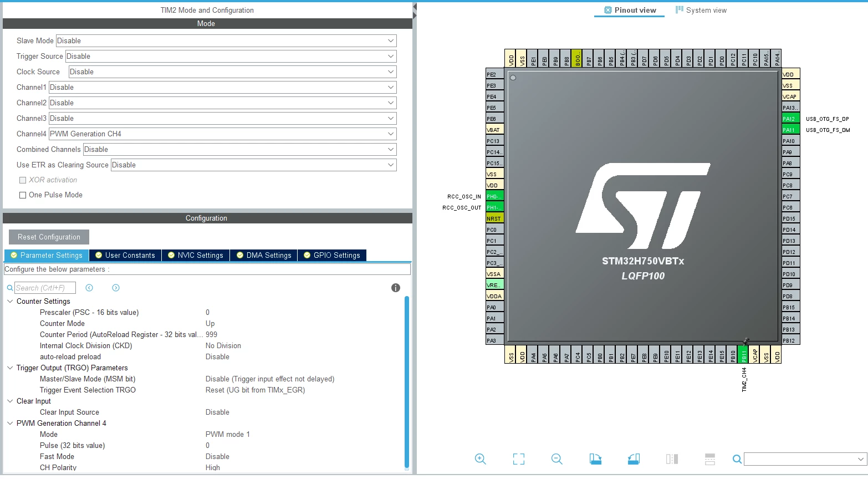
Task: Click the fit-to-screen frame icon
Action: [519, 459]
